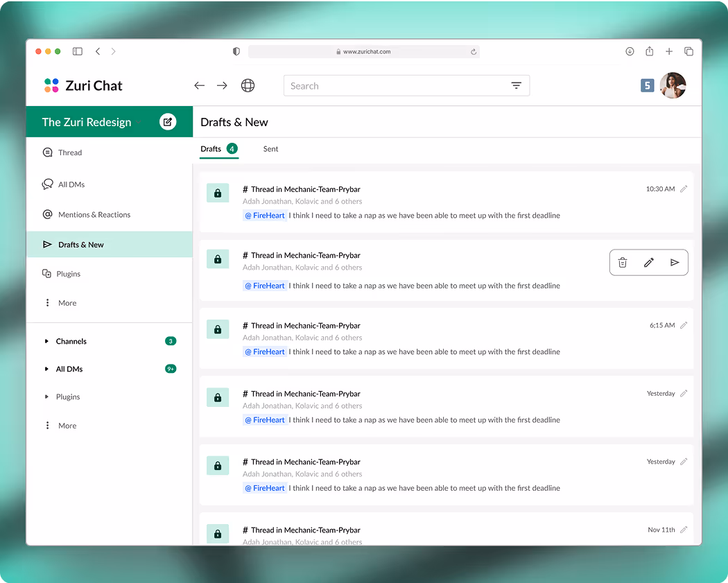Open search filter options icon

[517, 85]
